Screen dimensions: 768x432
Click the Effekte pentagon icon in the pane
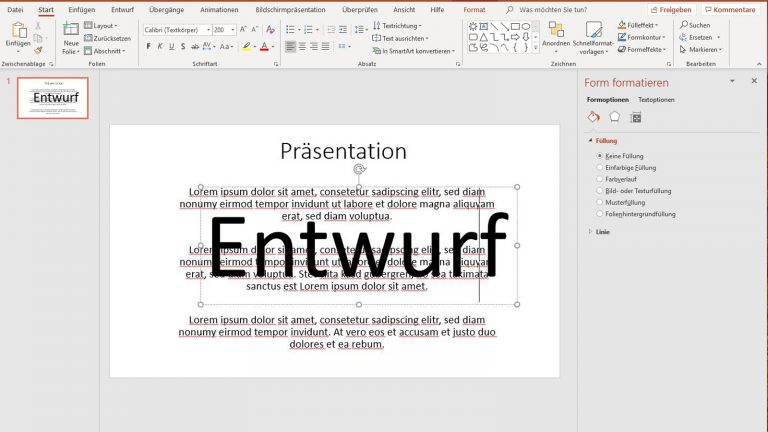pyautogui.click(x=614, y=117)
